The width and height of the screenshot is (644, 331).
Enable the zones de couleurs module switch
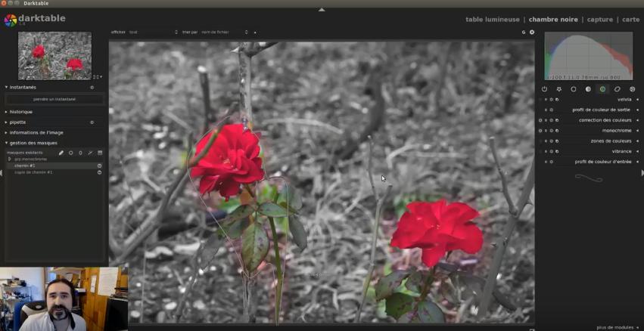click(540, 141)
